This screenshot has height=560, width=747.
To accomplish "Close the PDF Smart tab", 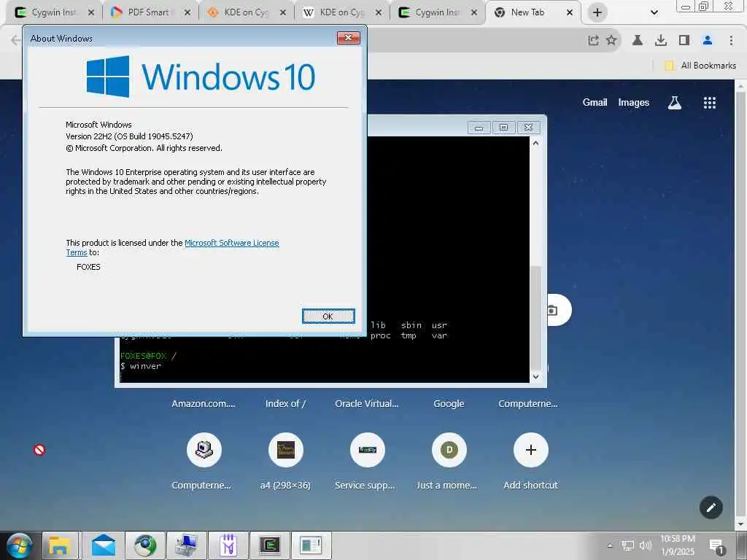I will coord(187,13).
